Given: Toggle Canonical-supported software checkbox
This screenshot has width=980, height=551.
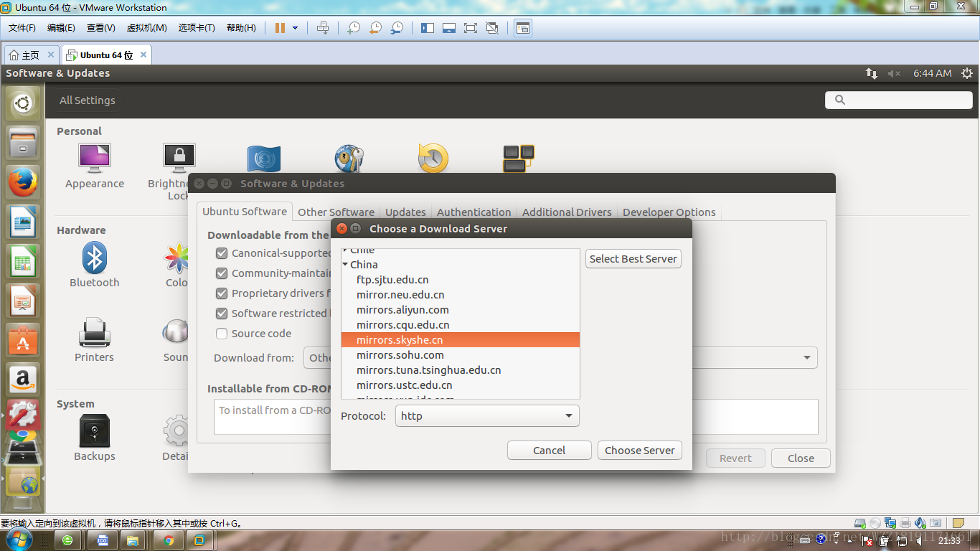Looking at the screenshot, I should click(222, 253).
